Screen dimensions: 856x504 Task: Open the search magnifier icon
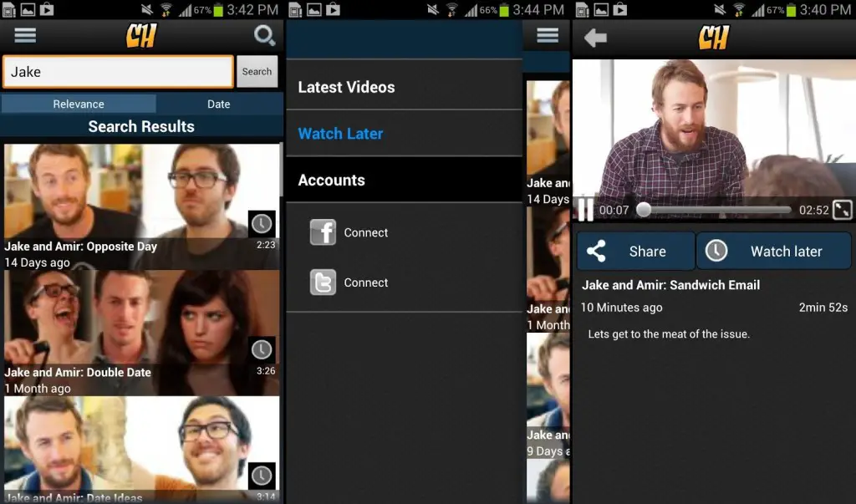click(x=264, y=36)
